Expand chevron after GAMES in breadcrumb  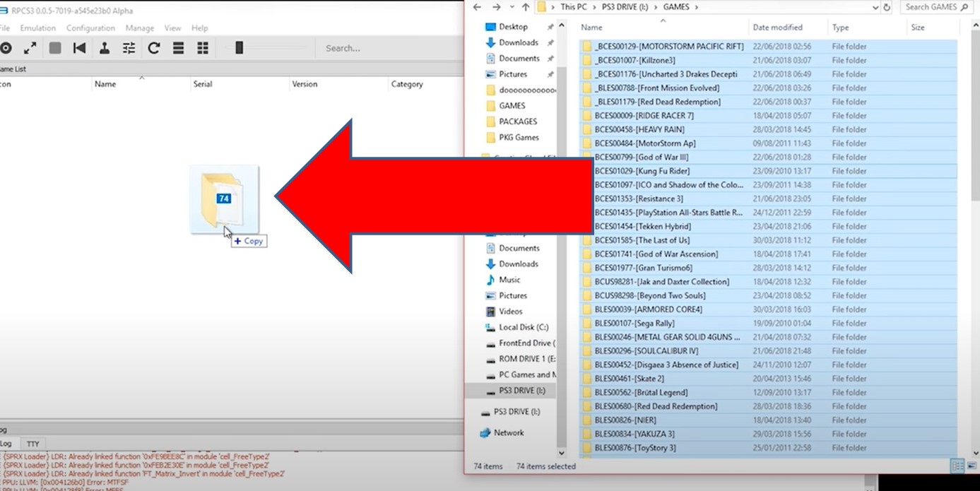[696, 7]
